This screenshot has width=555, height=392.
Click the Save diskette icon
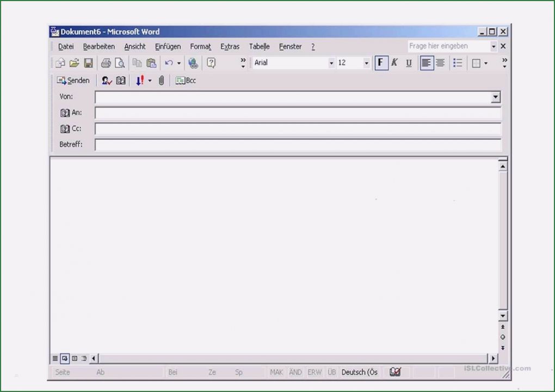pyautogui.click(x=88, y=63)
